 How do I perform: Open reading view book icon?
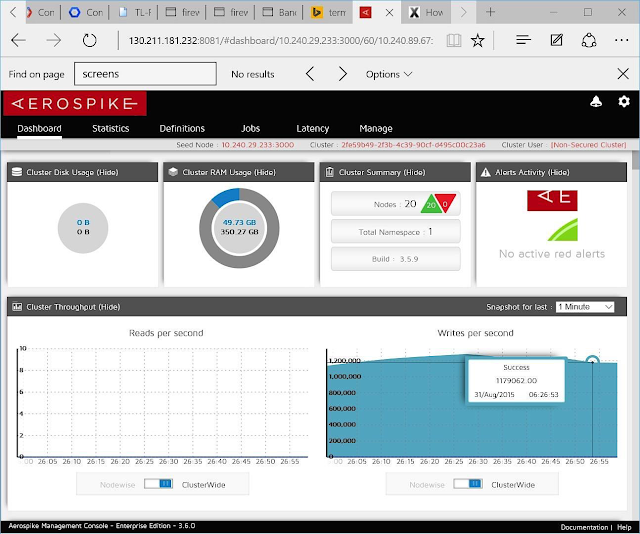click(454, 40)
